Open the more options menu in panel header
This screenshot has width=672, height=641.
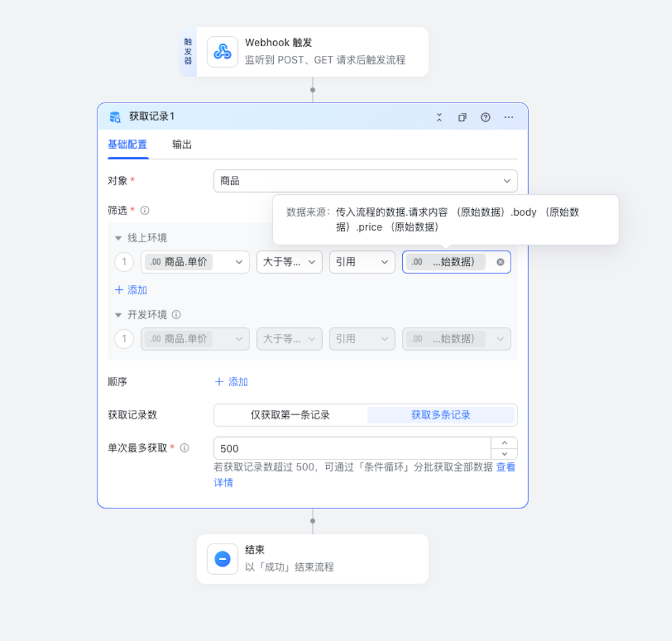(508, 117)
